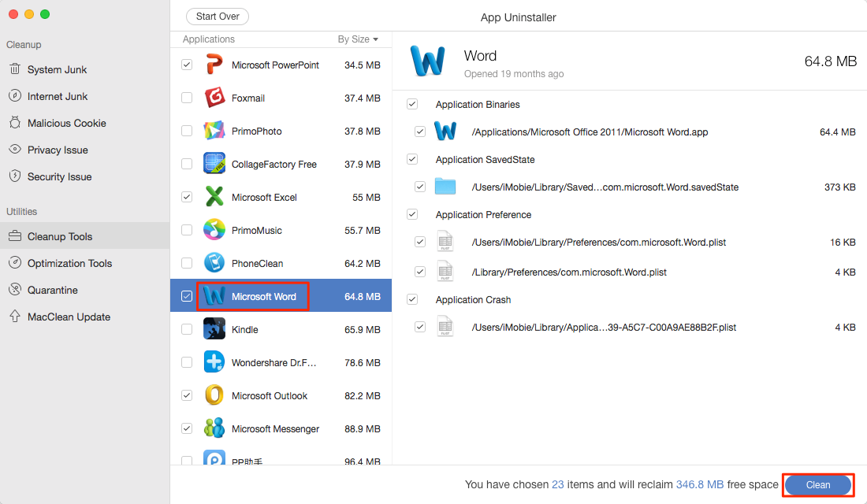Uncheck the Microsoft Word.app binary checkbox

[x=420, y=132]
